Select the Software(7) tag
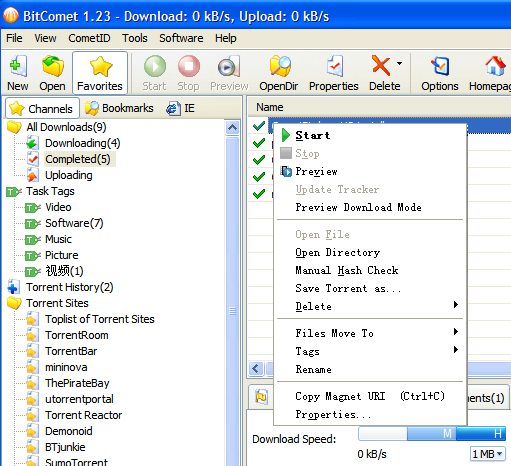The width and height of the screenshot is (511, 466). pos(74,223)
